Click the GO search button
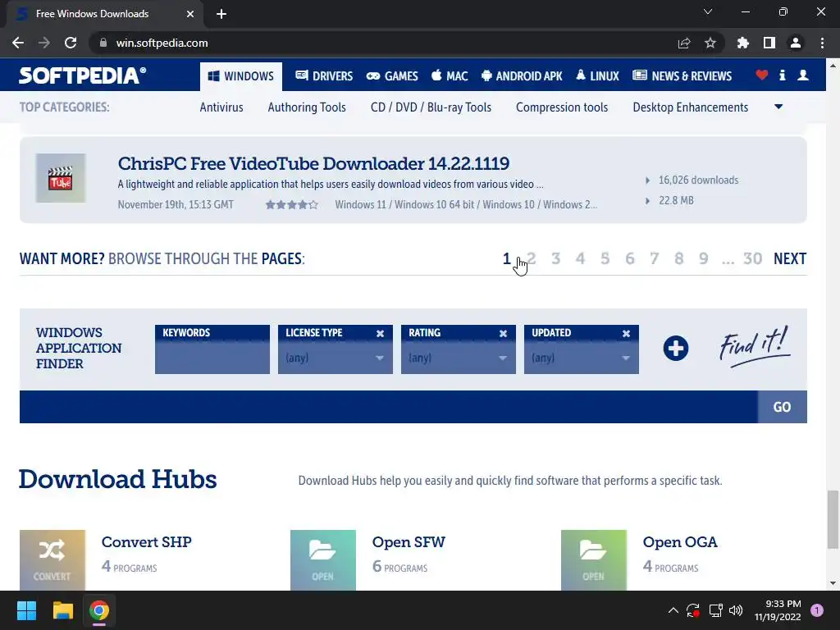The width and height of the screenshot is (840, 630). pos(782,407)
